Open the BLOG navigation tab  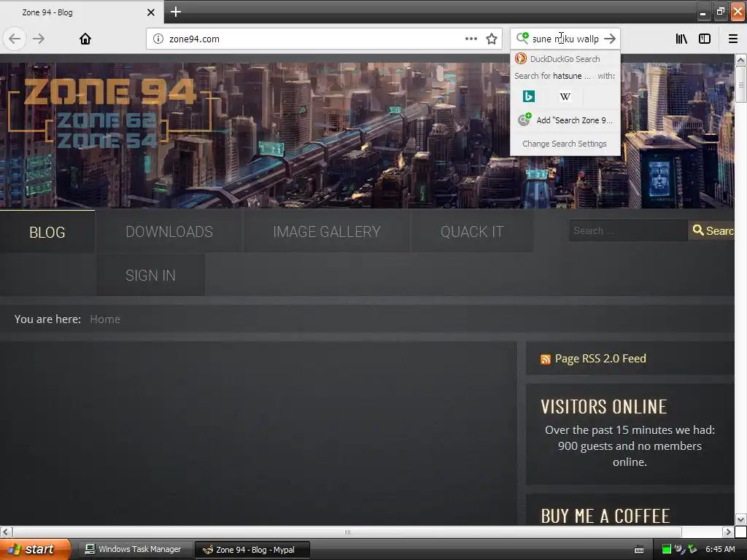[47, 232]
